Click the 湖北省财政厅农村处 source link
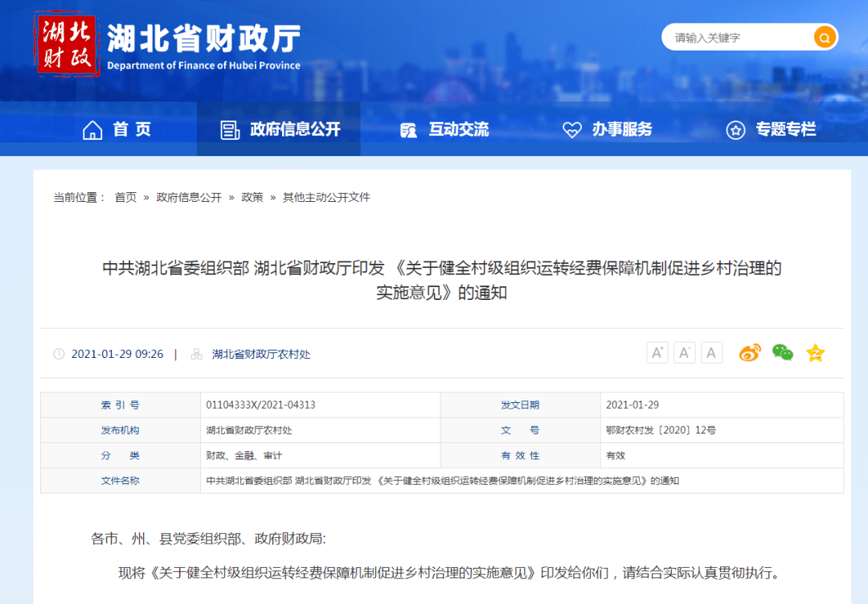This screenshot has height=604, width=868. click(261, 354)
